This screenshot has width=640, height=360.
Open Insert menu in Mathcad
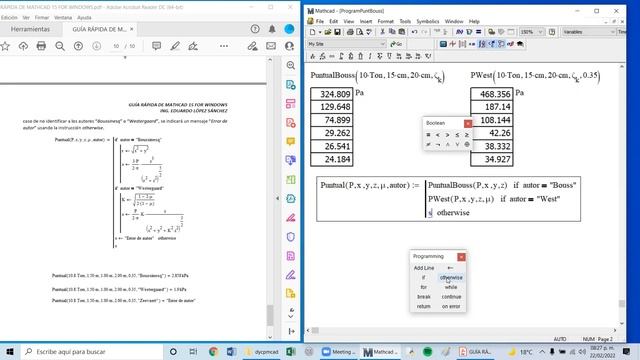click(366, 21)
